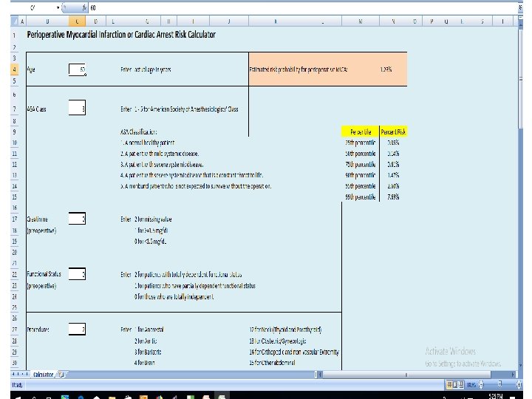Click the zoom out minus button
This screenshot has width=532, height=399.
(x=481, y=385)
